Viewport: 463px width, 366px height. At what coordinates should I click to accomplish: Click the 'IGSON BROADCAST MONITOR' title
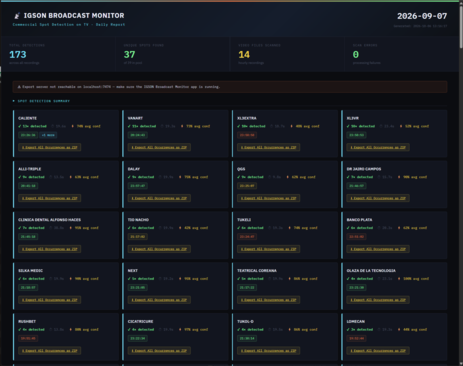pyautogui.click(x=74, y=16)
